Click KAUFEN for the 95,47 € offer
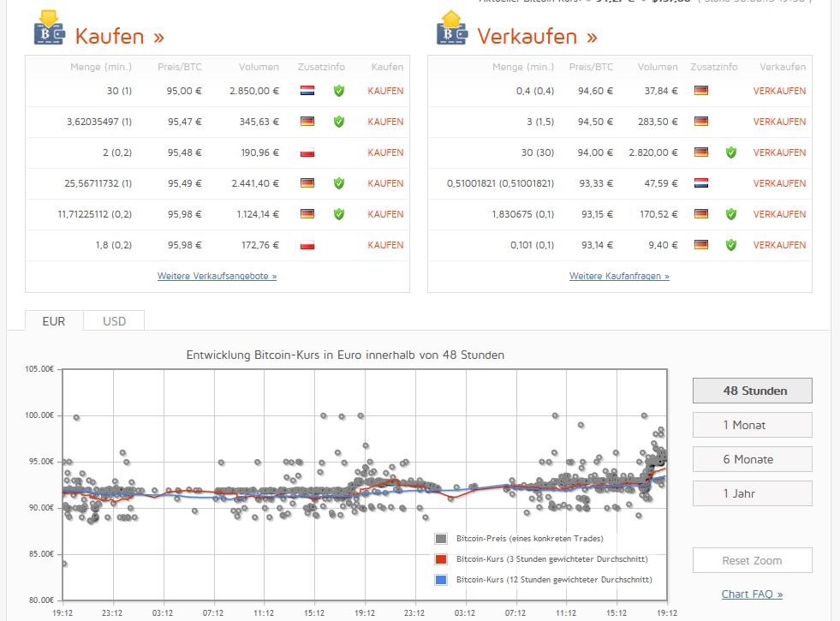This screenshot has width=840, height=621. click(x=385, y=122)
